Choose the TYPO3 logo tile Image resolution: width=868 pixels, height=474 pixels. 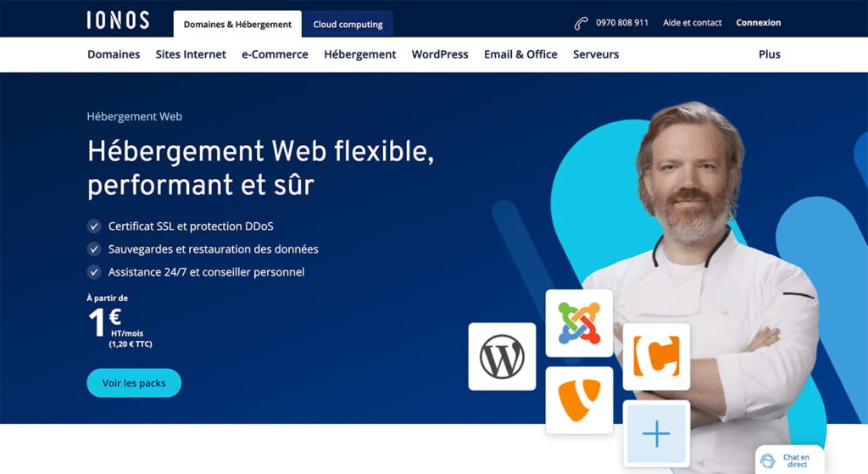pyautogui.click(x=579, y=399)
